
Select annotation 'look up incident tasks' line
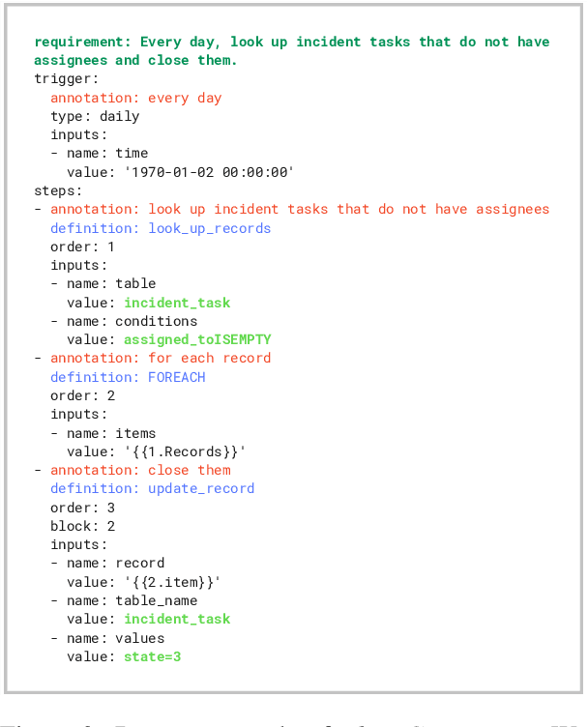tap(300, 210)
